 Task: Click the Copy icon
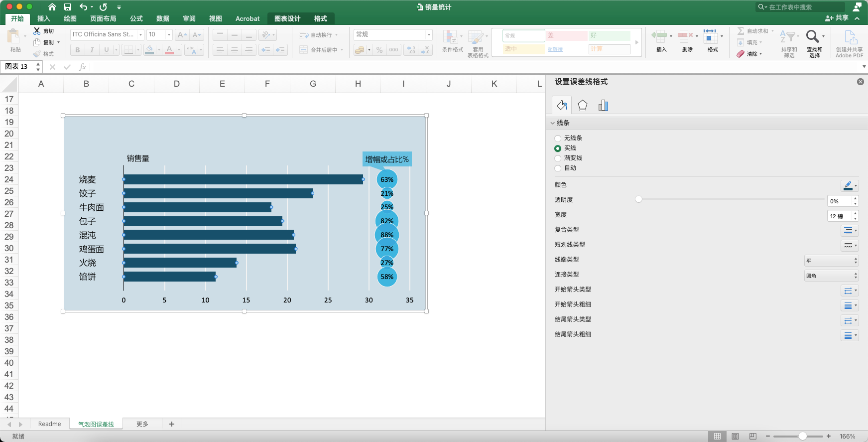(37, 42)
